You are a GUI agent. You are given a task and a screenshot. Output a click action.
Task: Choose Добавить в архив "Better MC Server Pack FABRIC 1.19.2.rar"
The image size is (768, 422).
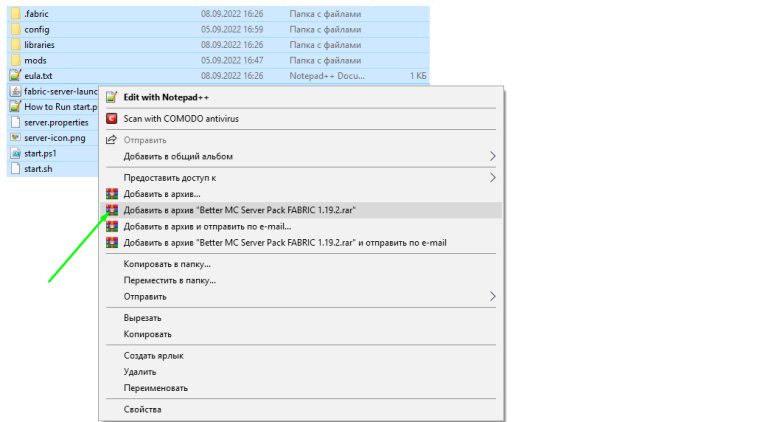point(240,209)
